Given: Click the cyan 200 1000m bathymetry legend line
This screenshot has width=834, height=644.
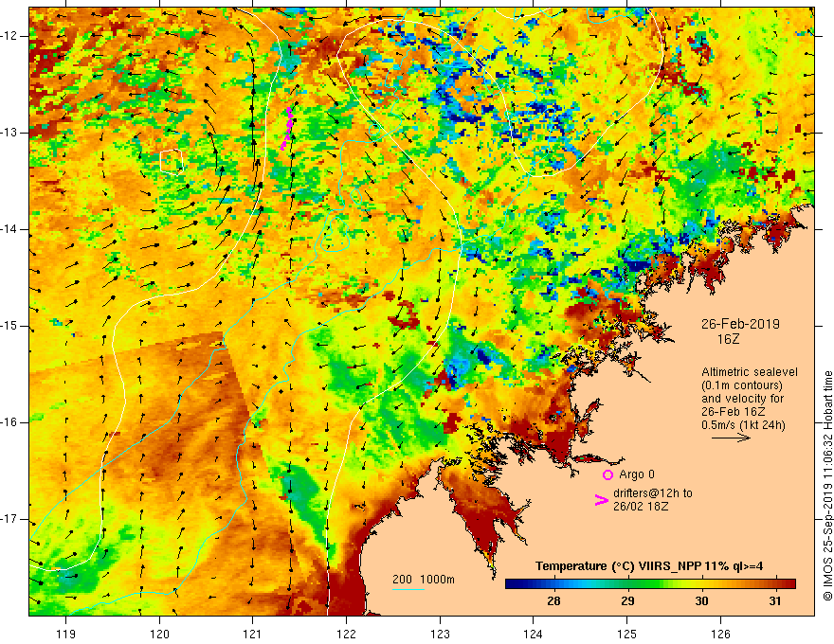Looking at the screenshot, I should pyautogui.click(x=408, y=589).
